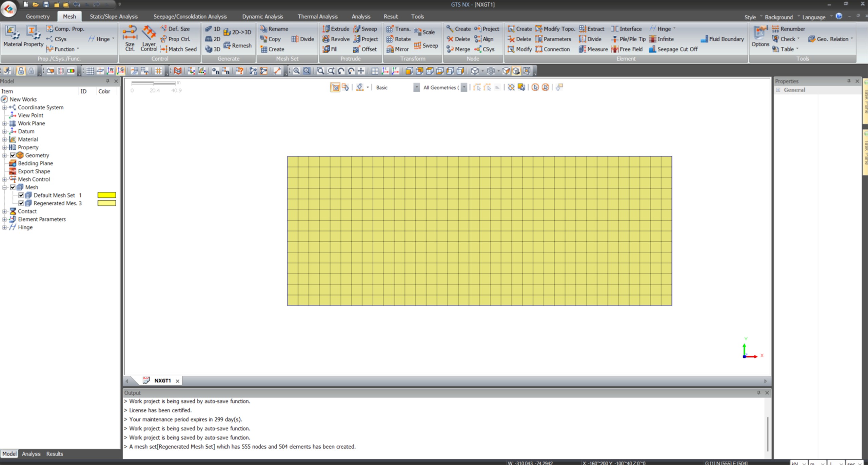
Task: Open Seepage/Consolidation Analysis tab
Action: pos(190,16)
